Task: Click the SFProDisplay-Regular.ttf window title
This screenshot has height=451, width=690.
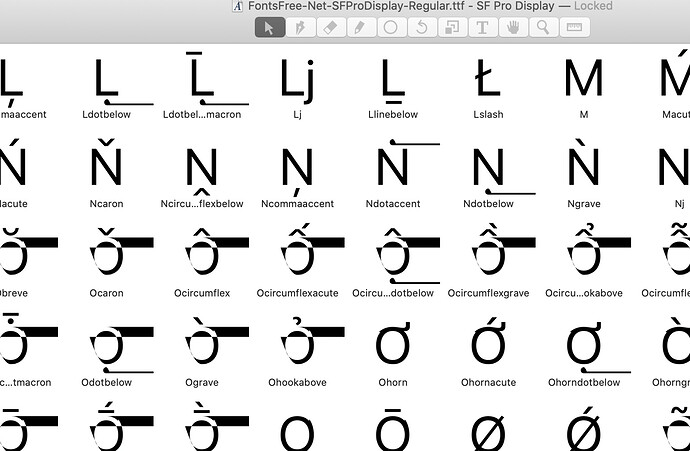Action: point(401,6)
